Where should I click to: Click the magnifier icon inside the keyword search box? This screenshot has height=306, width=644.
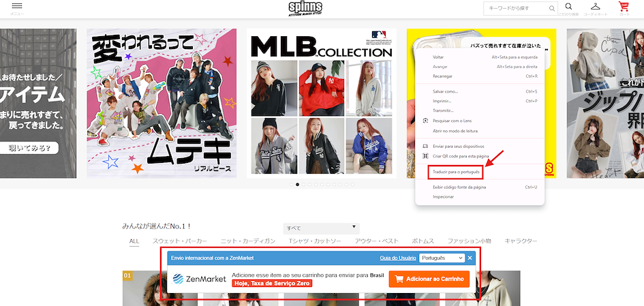(551, 8)
